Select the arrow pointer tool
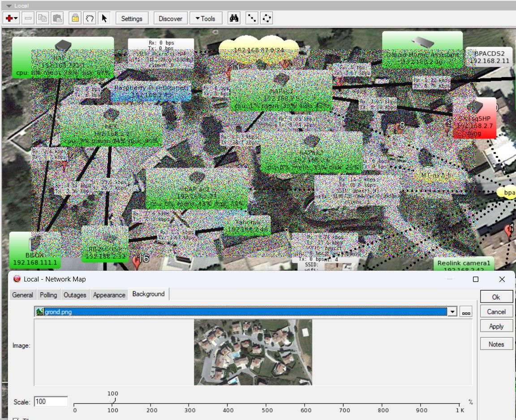 (104, 18)
